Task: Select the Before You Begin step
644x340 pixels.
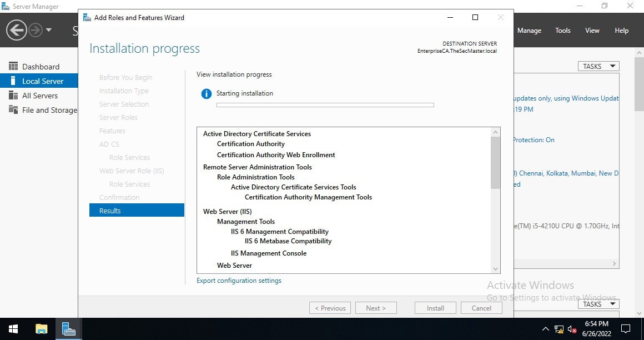Action: tap(125, 77)
